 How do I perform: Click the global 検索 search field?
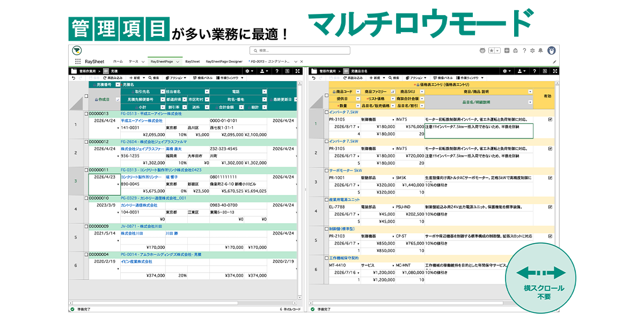pyautogui.click(x=299, y=50)
